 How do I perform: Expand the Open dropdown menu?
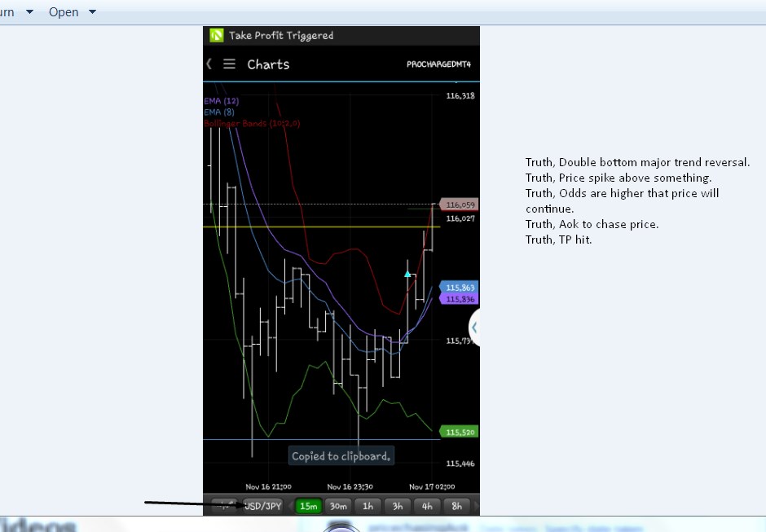tap(73, 11)
